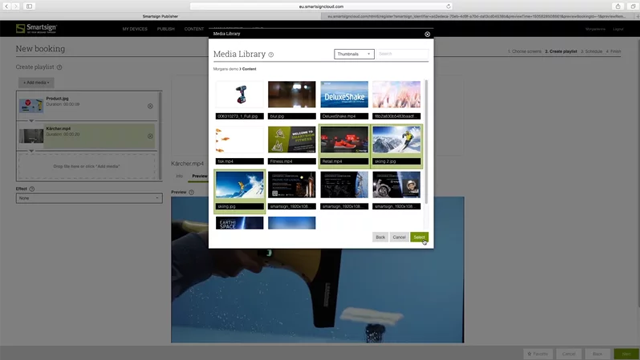
Task: Click Cancel in Media Library
Action: point(399,237)
